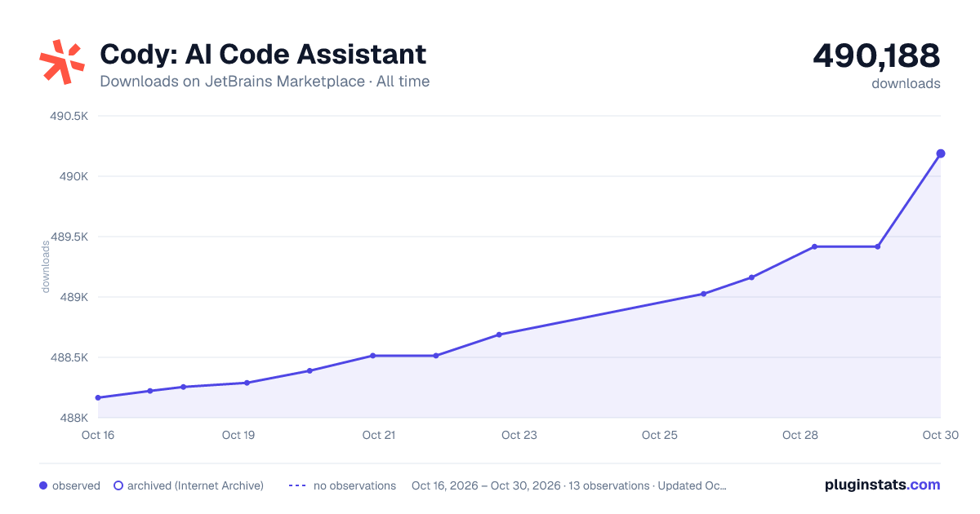Click the 489.5K y-axis label
Image resolution: width=980 pixels, height=514 pixels.
tap(69, 237)
